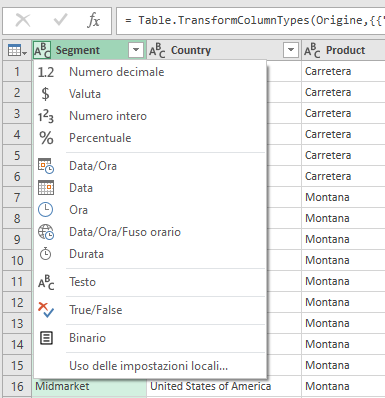Click the ABC type icon on Product column
The image size is (385, 398).
click(312, 50)
